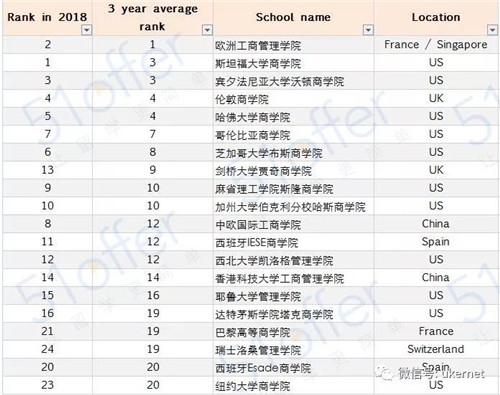Select the 2018 rank 13 cell
The height and width of the screenshot is (395, 500).
pos(48,170)
